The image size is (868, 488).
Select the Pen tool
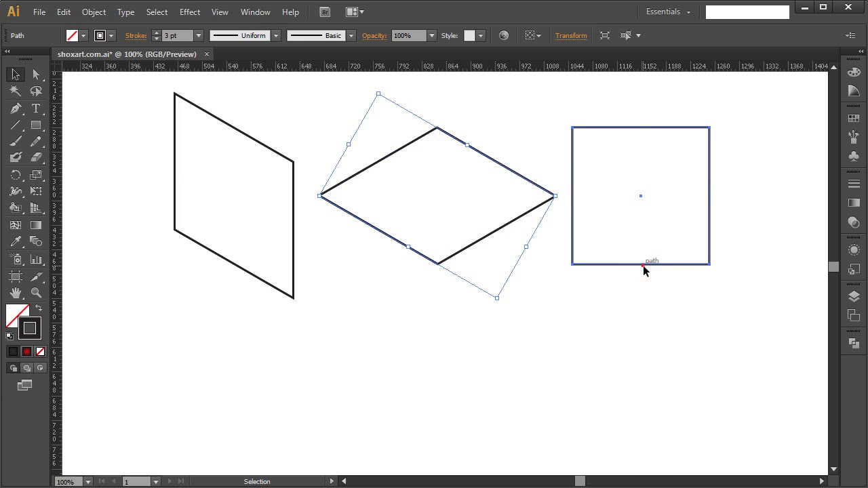16,108
